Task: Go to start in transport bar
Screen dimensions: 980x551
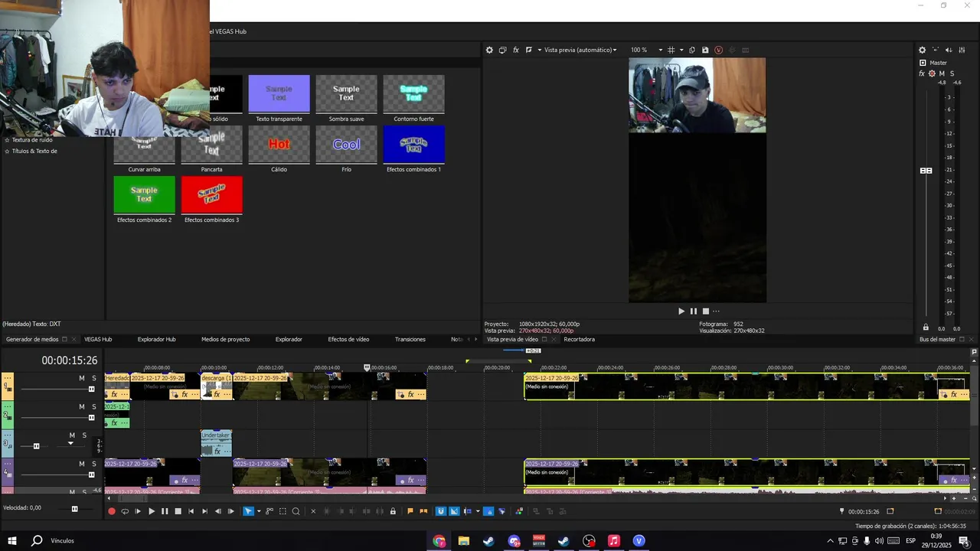Action: pyautogui.click(x=191, y=511)
